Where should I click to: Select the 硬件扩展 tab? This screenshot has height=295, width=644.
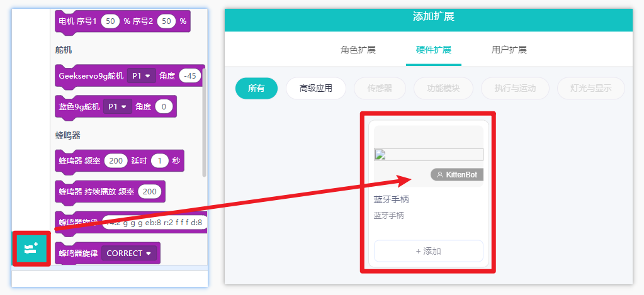[434, 50]
